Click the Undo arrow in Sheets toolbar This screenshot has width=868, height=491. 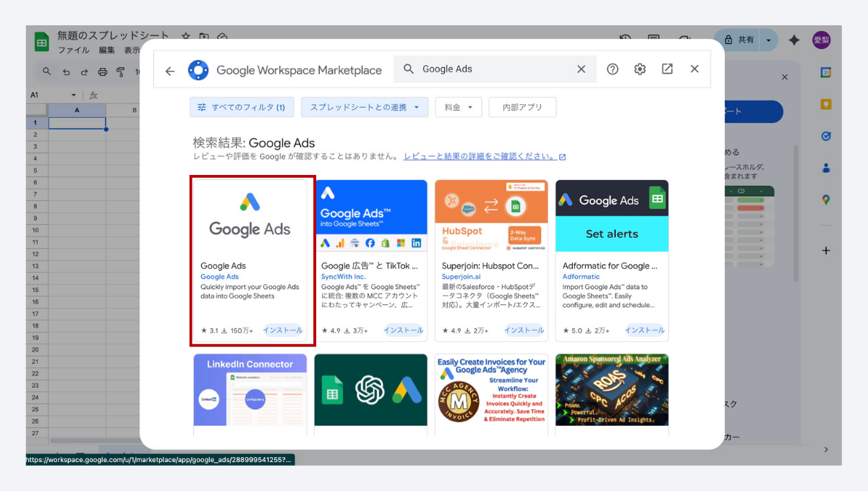pos(66,72)
